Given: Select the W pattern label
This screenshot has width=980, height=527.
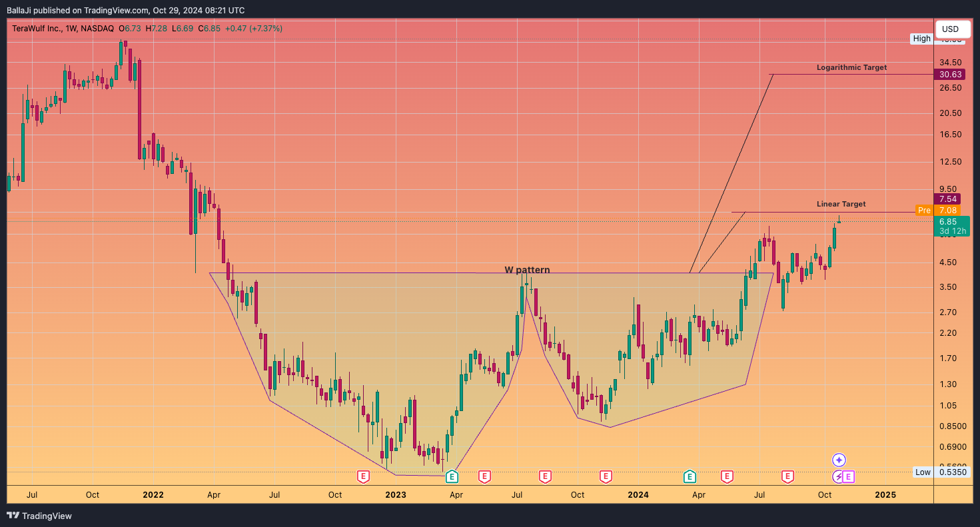Looking at the screenshot, I should (527, 270).
